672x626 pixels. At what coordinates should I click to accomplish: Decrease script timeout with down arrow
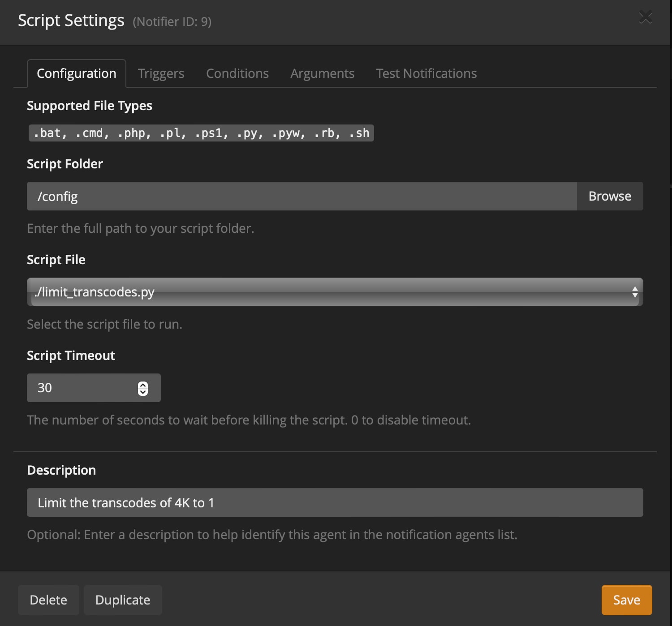143,392
